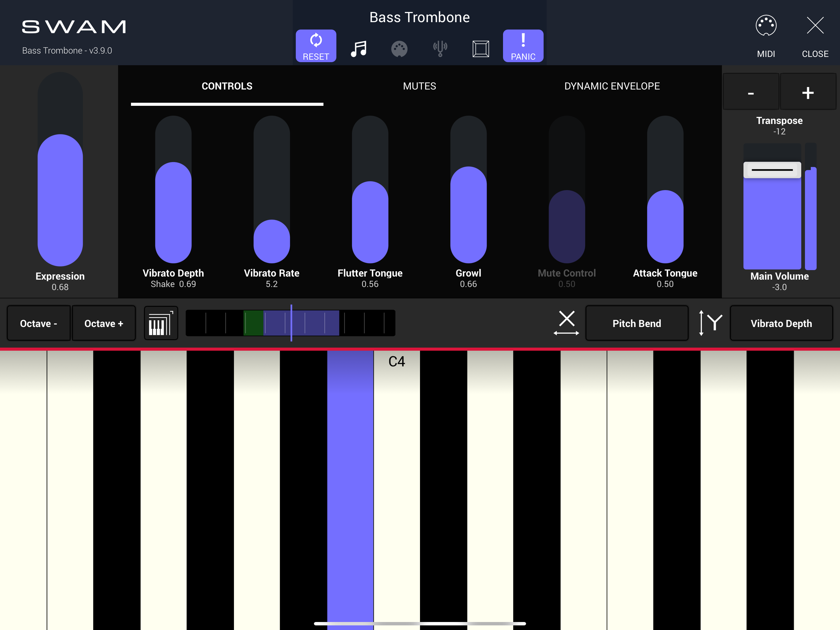Adjust the Growl slider

tap(468, 189)
